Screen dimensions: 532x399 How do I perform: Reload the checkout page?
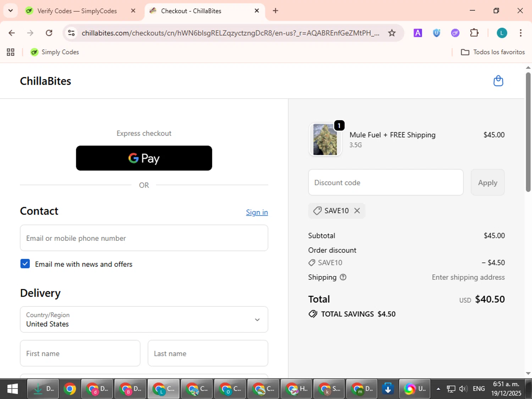coord(49,33)
